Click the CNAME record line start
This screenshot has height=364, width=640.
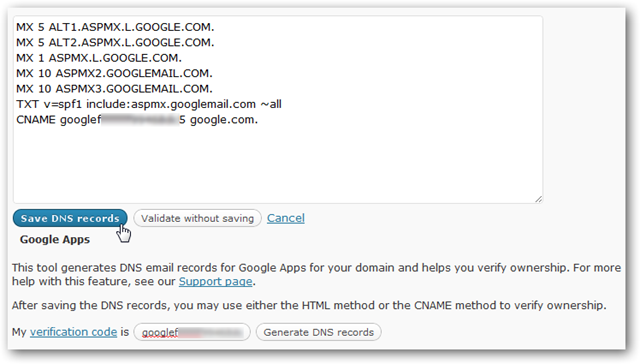(x=36, y=120)
